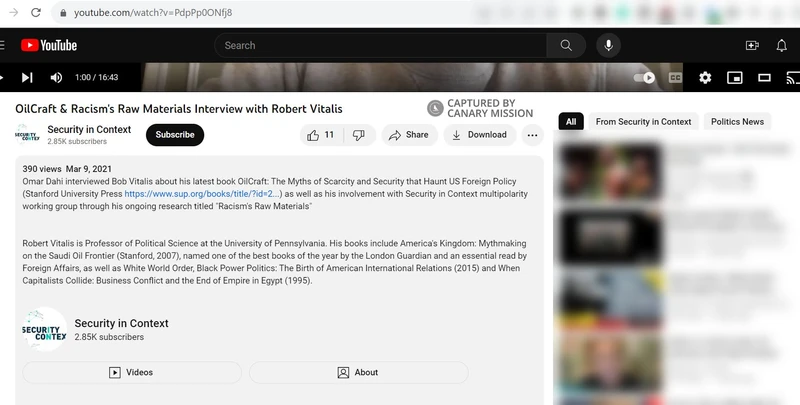
Task: Enable theater mode view
Action: point(764,78)
